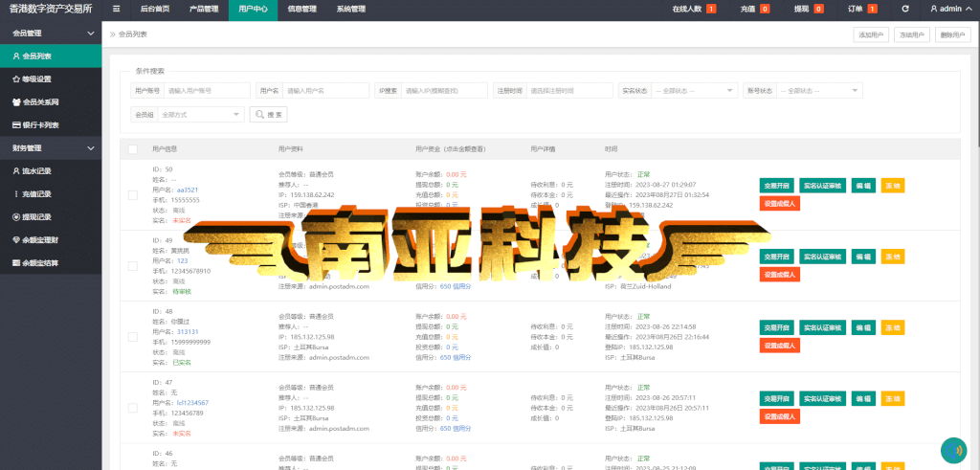Focus the IP搜索 input field
This screenshot has height=470, width=980.
[x=444, y=91]
